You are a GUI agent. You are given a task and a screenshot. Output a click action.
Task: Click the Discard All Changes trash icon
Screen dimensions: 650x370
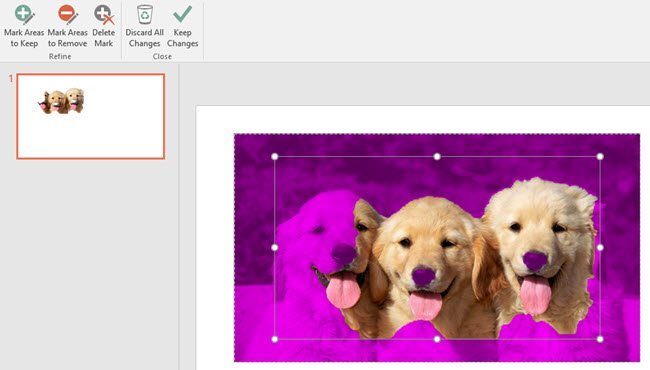click(145, 15)
